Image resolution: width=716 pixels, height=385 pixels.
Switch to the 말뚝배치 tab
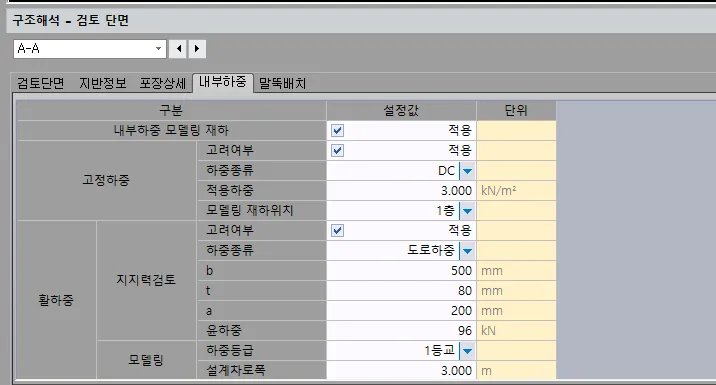pyautogui.click(x=282, y=83)
